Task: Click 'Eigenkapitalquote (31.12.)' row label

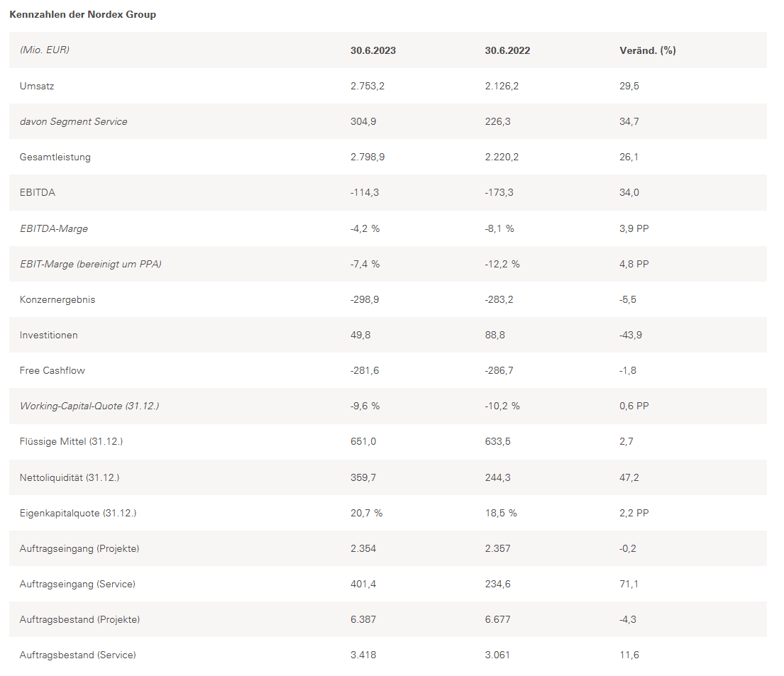Action: point(77,513)
